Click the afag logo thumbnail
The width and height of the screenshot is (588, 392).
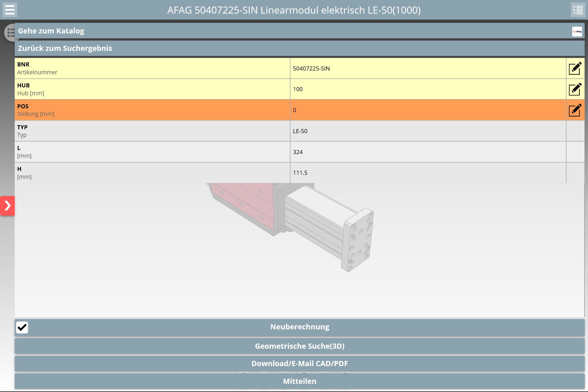click(x=577, y=31)
